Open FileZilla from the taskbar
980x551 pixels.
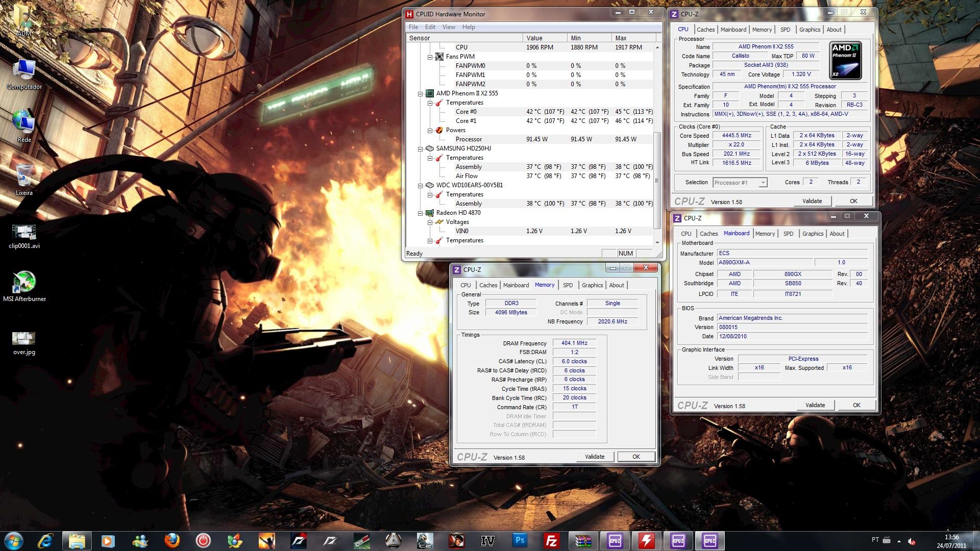tap(551, 541)
